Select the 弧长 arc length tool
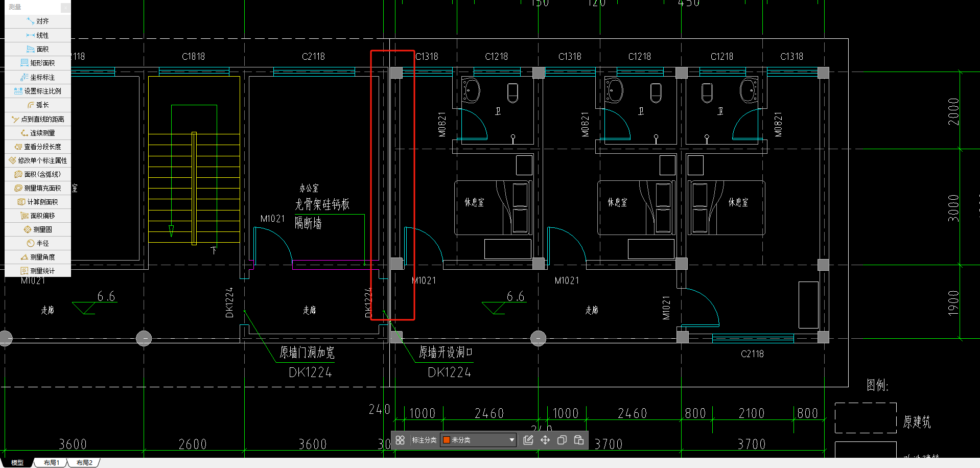 [38, 105]
